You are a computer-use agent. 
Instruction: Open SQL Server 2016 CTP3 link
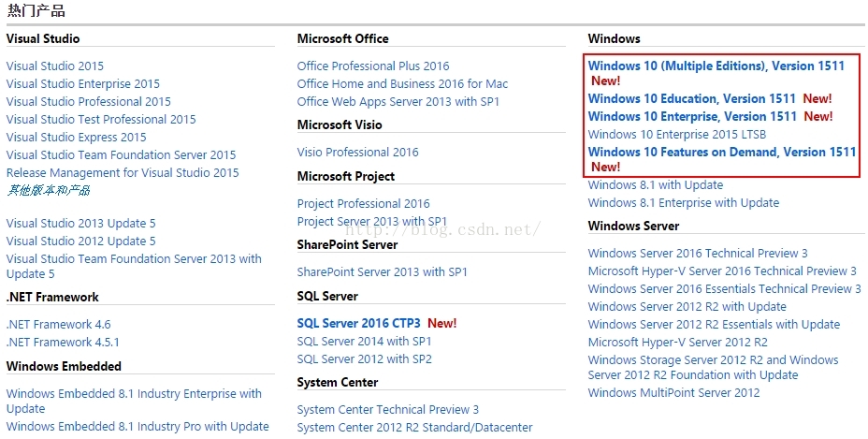click(x=359, y=323)
